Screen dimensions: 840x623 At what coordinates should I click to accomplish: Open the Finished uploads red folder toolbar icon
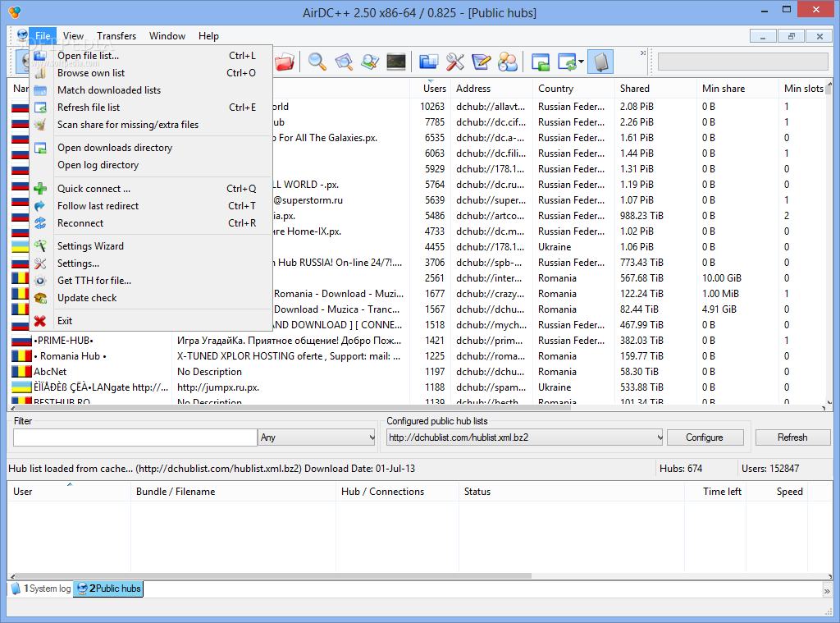(x=285, y=62)
